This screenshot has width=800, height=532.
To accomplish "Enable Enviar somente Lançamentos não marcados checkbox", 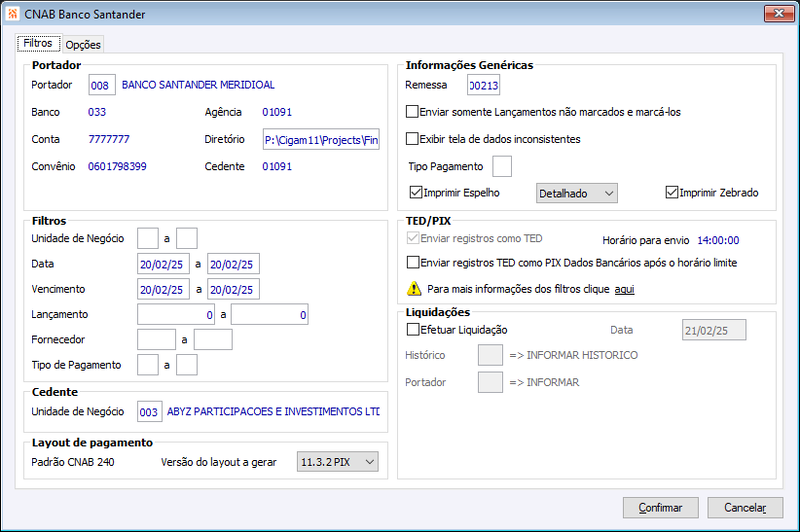I will pos(412,112).
